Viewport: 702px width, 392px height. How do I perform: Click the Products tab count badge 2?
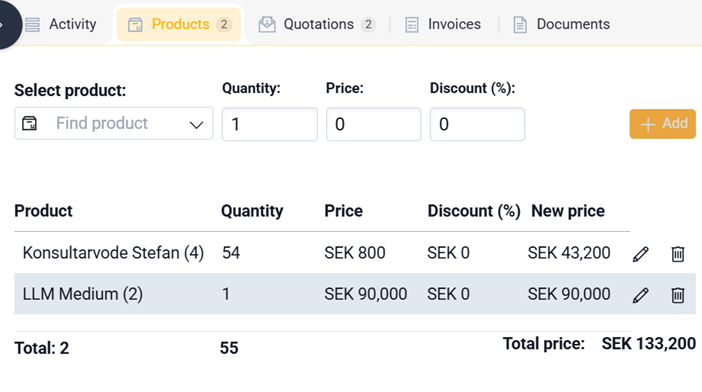pos(223,24)
